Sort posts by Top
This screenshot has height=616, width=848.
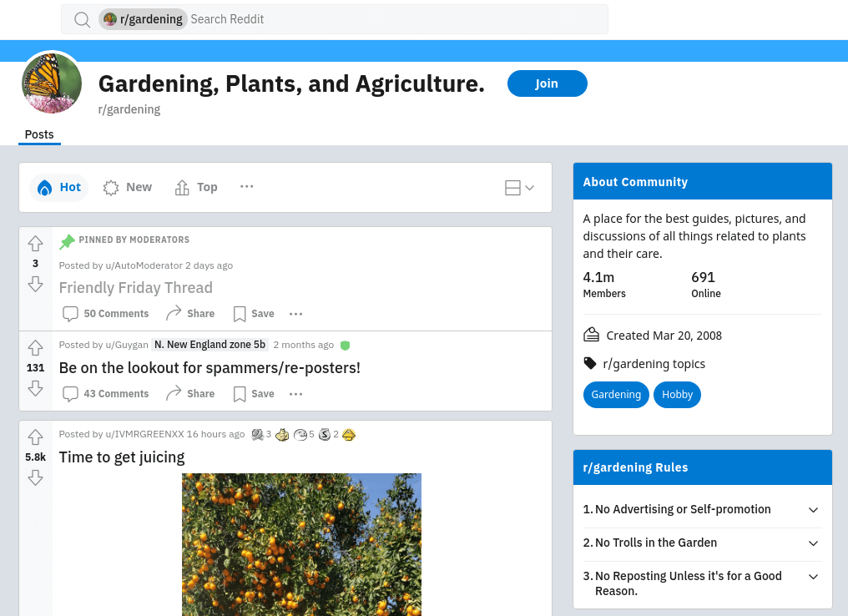click(x=196, y=188)
